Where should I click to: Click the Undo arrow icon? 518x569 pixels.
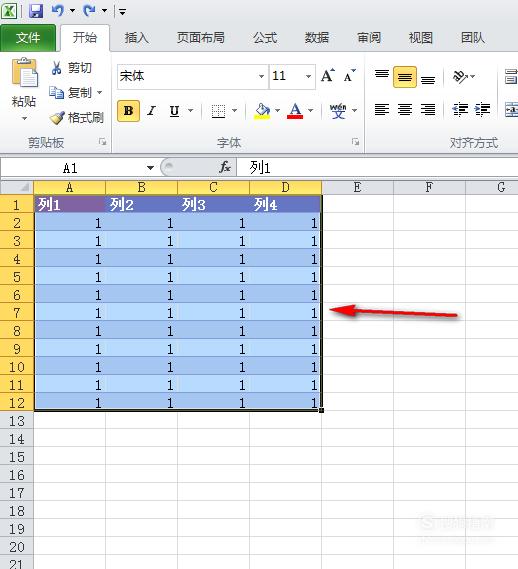coord(58,11)
